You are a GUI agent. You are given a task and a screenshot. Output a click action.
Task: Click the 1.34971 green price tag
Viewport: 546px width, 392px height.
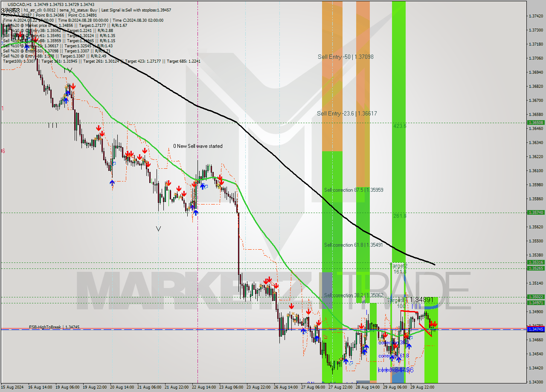(x=536, y=303)
